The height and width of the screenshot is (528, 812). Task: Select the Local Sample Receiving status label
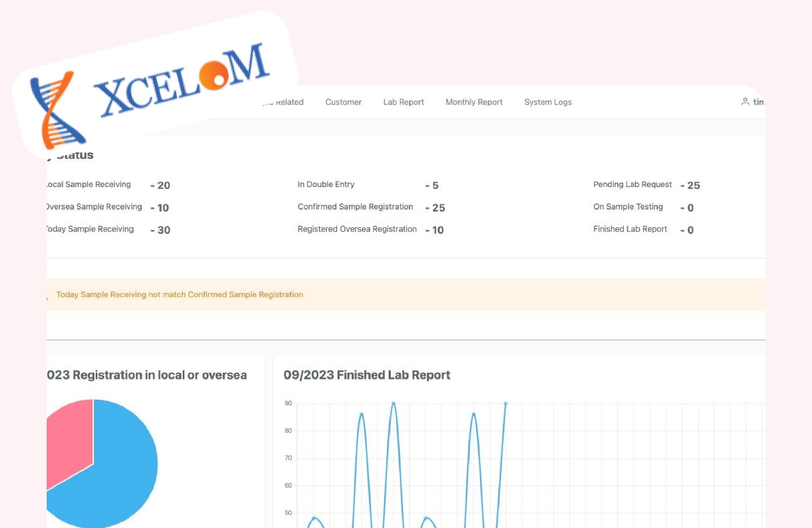tap(89, 185)
